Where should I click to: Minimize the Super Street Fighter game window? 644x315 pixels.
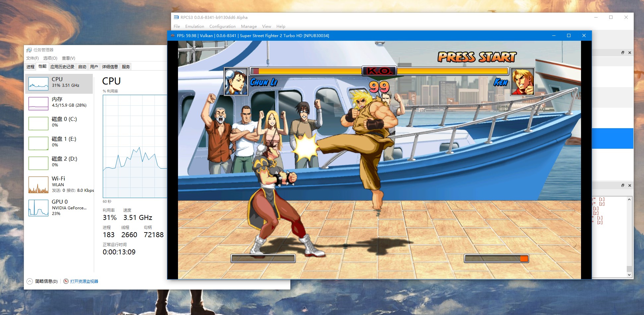pyautogui.click(x=554, y=35)
